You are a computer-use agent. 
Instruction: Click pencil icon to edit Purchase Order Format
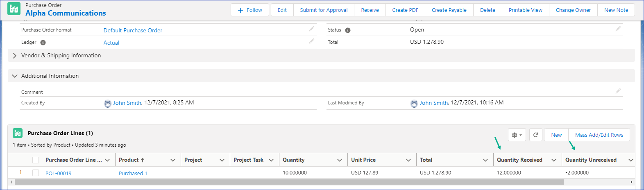coord(312,29)
